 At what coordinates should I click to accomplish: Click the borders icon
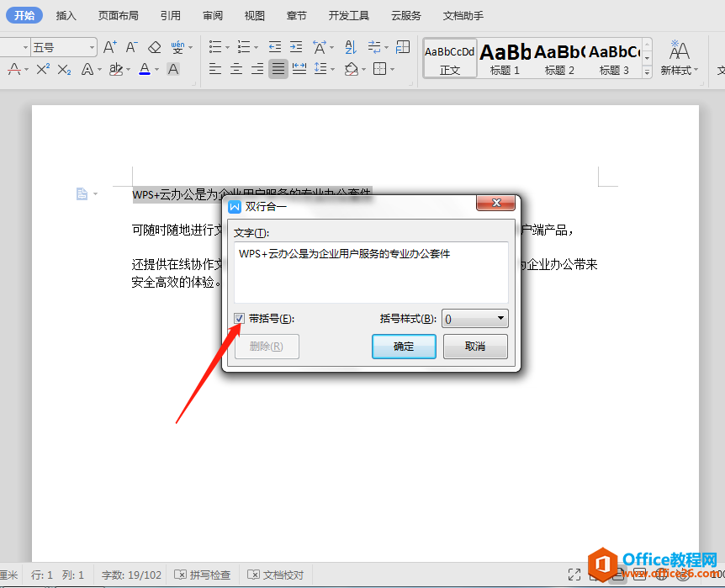(379, 69)
